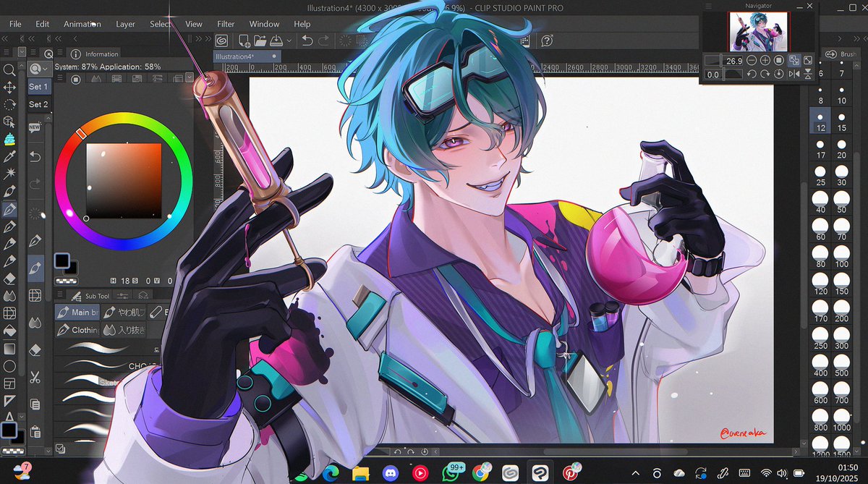The image size is (868, 484).
Task: Select the Auto select sparkle wand tool
Action: click(9, 174)
